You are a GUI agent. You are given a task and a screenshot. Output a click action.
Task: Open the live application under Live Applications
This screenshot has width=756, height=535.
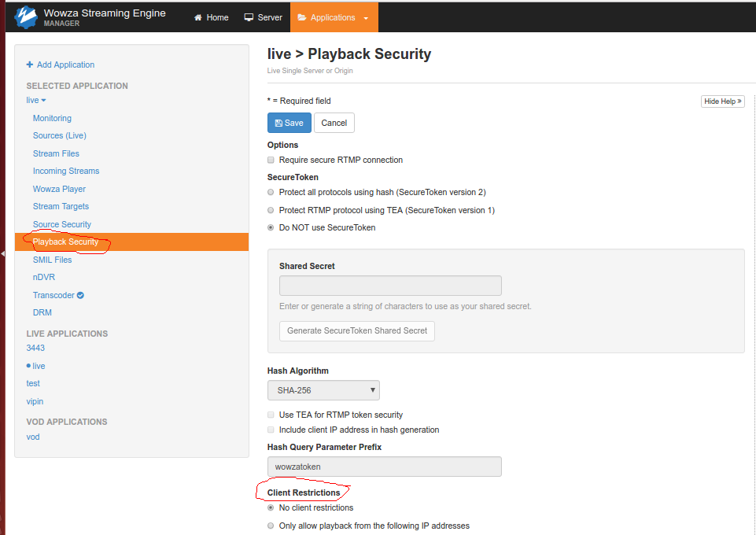coord(39,366)
